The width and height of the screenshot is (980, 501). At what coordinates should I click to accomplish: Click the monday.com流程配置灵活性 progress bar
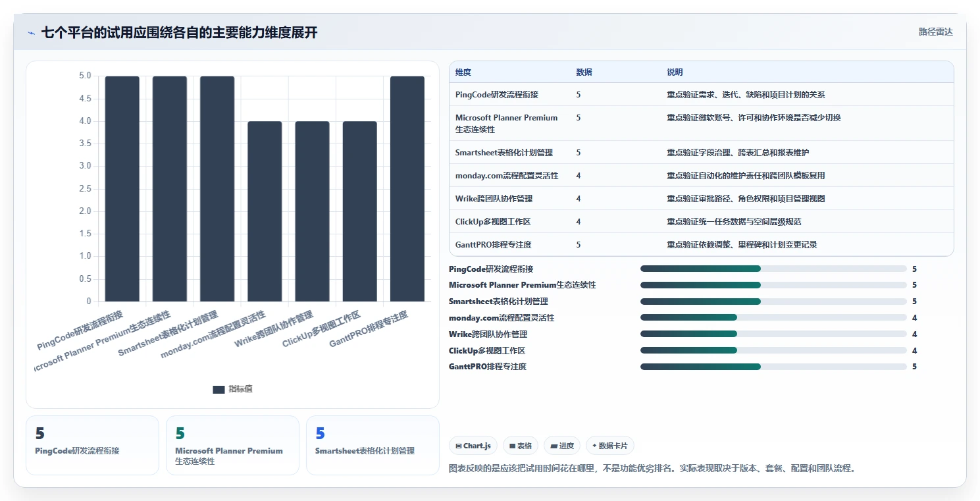[x=773, y=318]
